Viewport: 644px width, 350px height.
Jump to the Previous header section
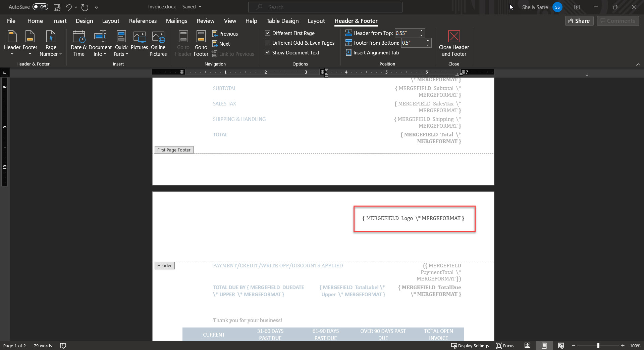click(225, 34)
